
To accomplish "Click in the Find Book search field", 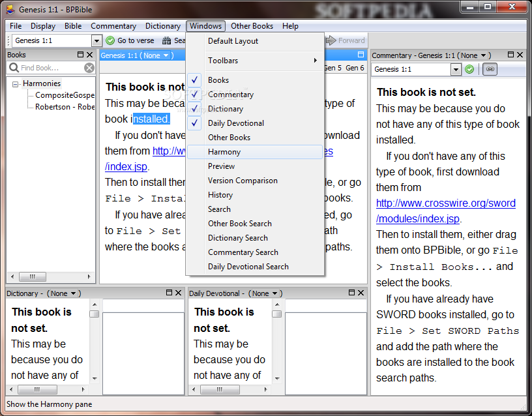I will [52, 68].
